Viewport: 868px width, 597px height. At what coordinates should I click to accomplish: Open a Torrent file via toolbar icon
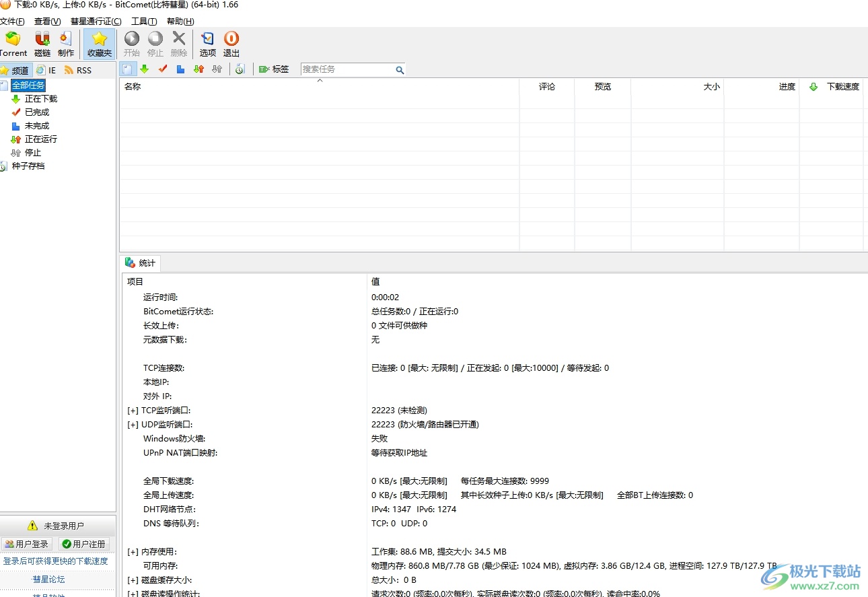point(13,44)
